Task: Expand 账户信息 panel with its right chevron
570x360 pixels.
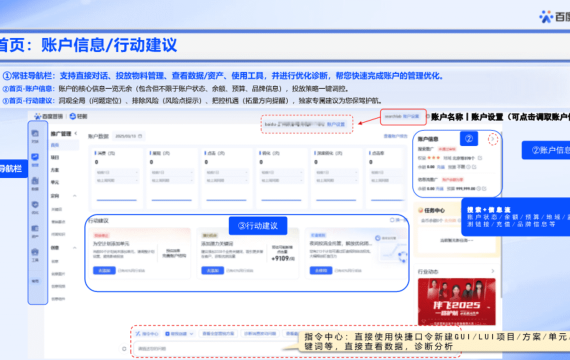Action: 493,139
